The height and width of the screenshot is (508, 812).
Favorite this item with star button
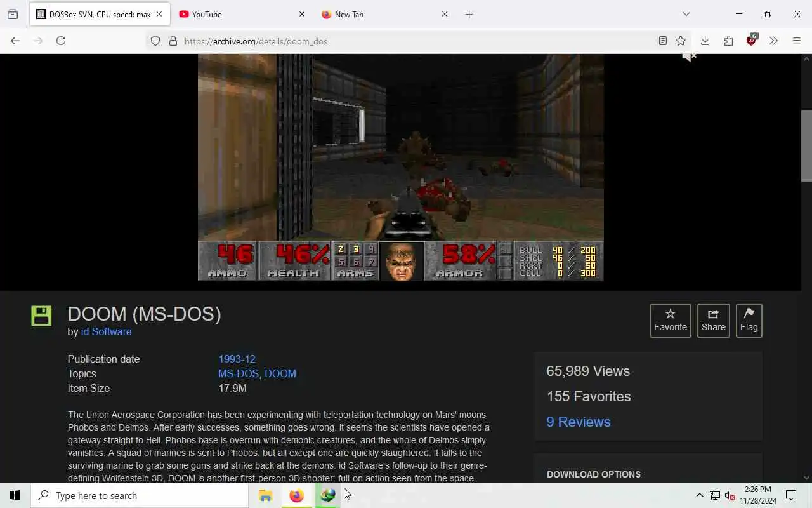(671, 320)
